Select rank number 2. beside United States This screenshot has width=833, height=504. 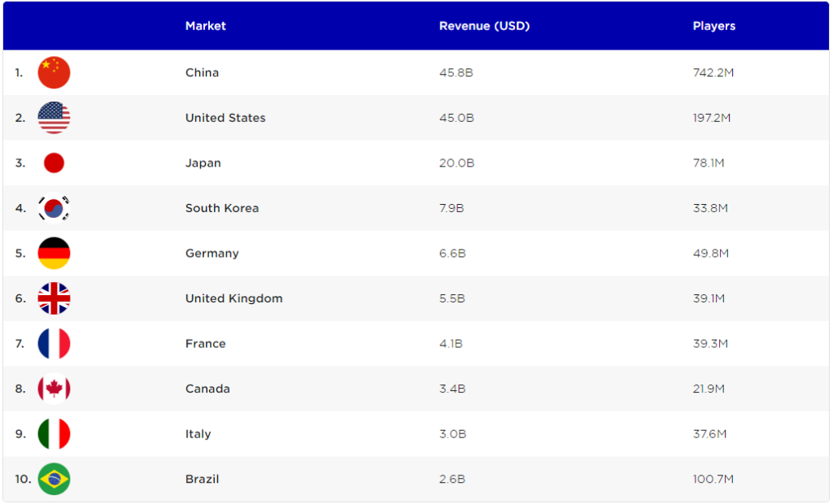[20, 118]
